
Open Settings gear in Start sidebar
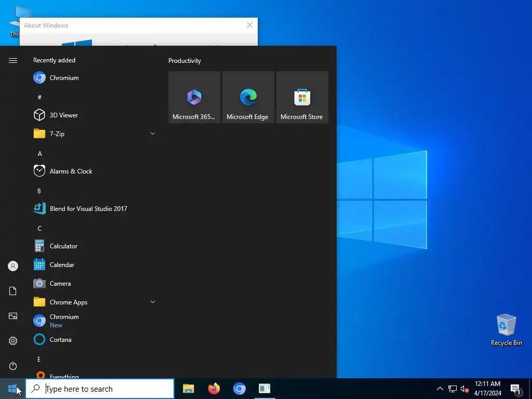point(13,341)
